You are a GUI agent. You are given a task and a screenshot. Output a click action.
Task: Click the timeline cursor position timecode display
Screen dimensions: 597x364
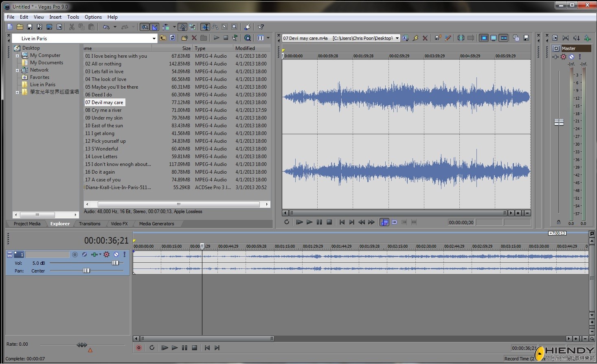coord(106,241)
